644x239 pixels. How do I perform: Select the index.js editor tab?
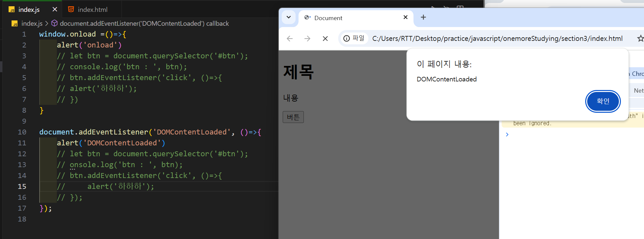point(29,10)
